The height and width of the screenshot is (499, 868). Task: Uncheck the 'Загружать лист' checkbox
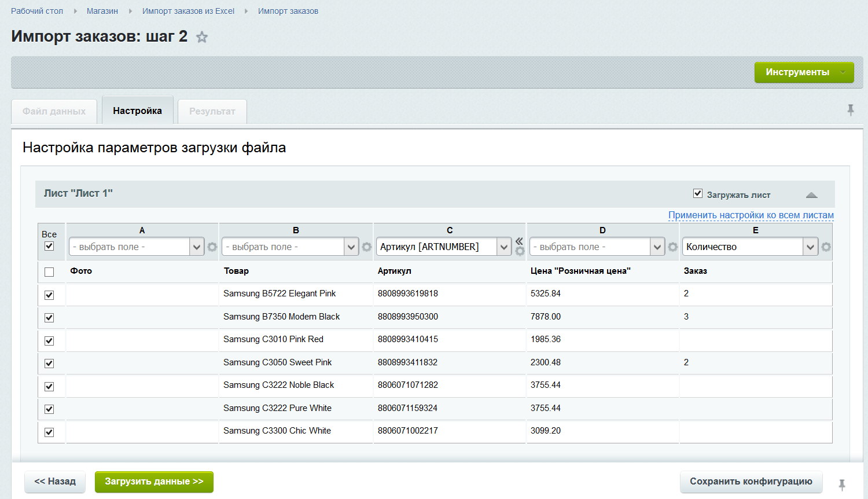click(698, 193)
